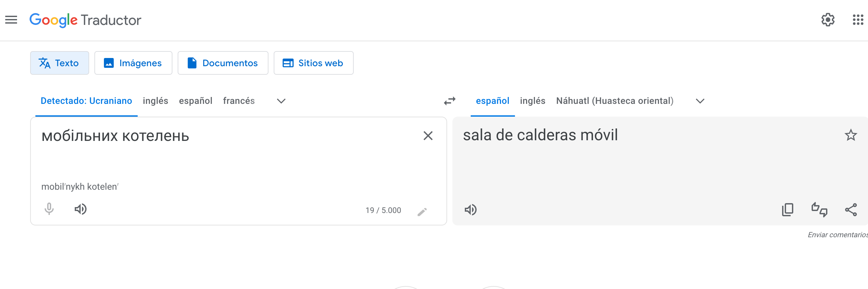
Task: Listen to the Ukrainian source text
Action: (x=81, y=209)
